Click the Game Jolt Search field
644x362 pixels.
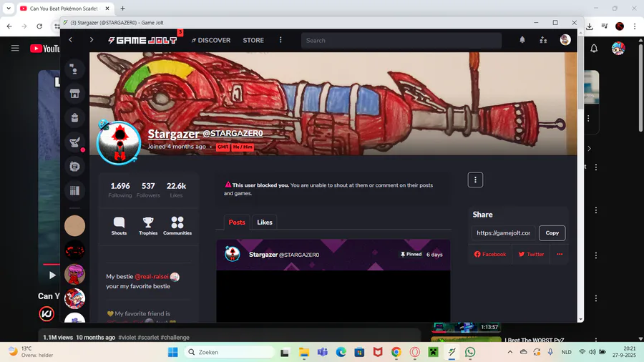tap(401, 40)
